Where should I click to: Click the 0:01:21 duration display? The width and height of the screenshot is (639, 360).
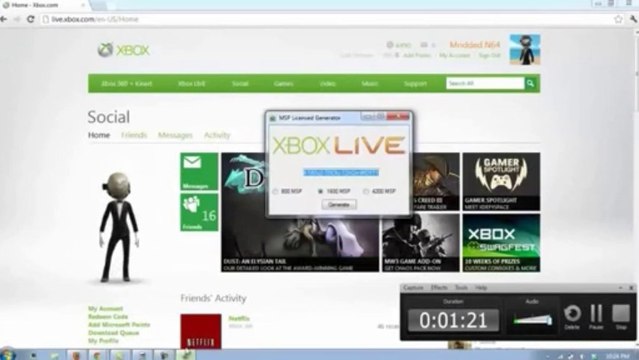[453, 320]
